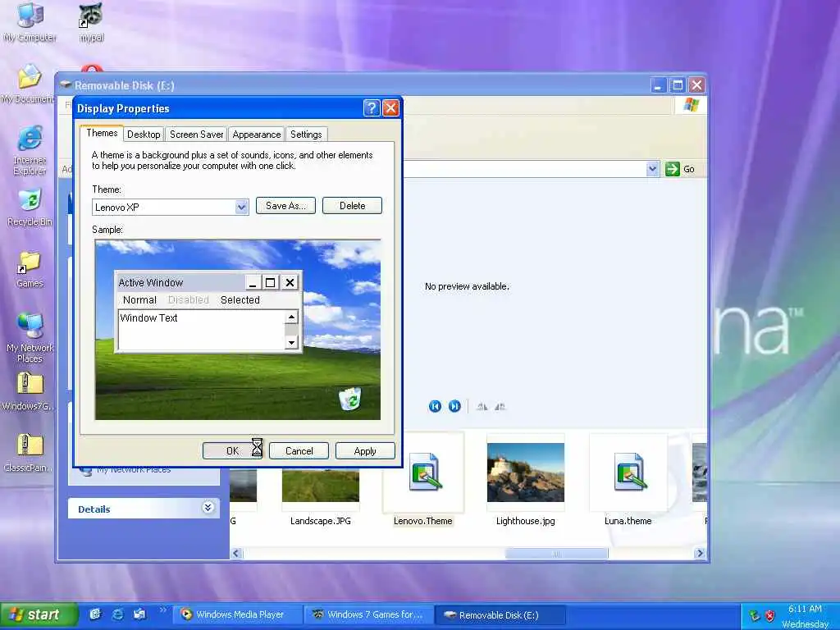
Task: Click the Lighthouse.jpg file name
Action: point(526,521)
